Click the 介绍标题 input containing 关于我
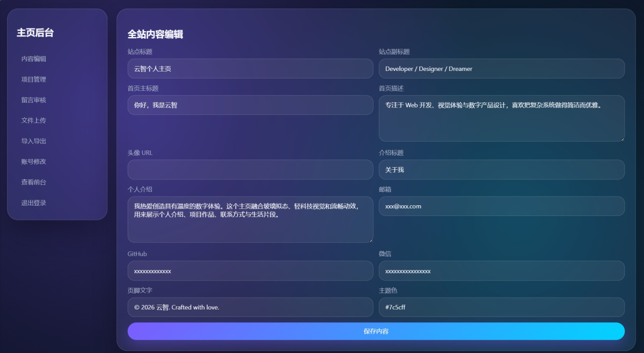The image size is (644, 353). click(x=502, y=170)
